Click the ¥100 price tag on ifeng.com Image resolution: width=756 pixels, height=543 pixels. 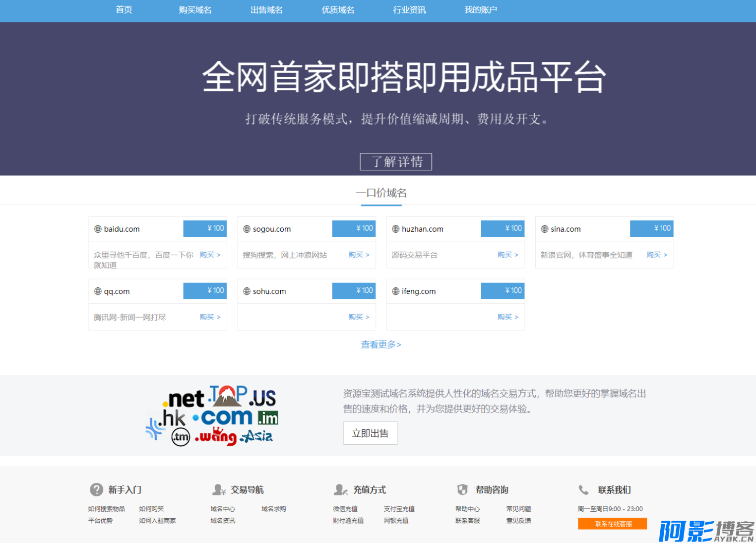point(503,291)
